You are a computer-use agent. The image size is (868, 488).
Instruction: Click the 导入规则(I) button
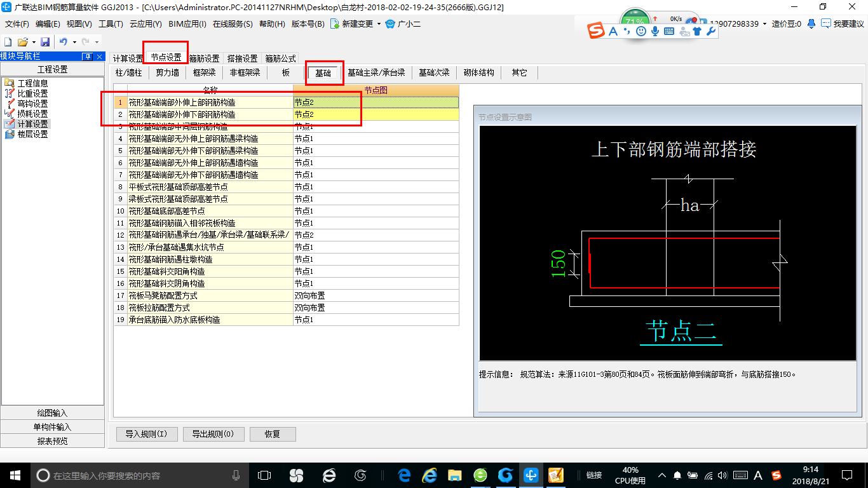[x=146, y=434]
